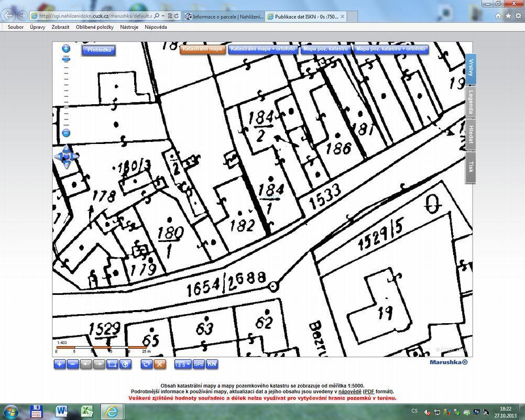The height and width of the screenshot is (420, 525).
Task: Click the blue minus zoom-out toolbar button
Action: (73, 364)
